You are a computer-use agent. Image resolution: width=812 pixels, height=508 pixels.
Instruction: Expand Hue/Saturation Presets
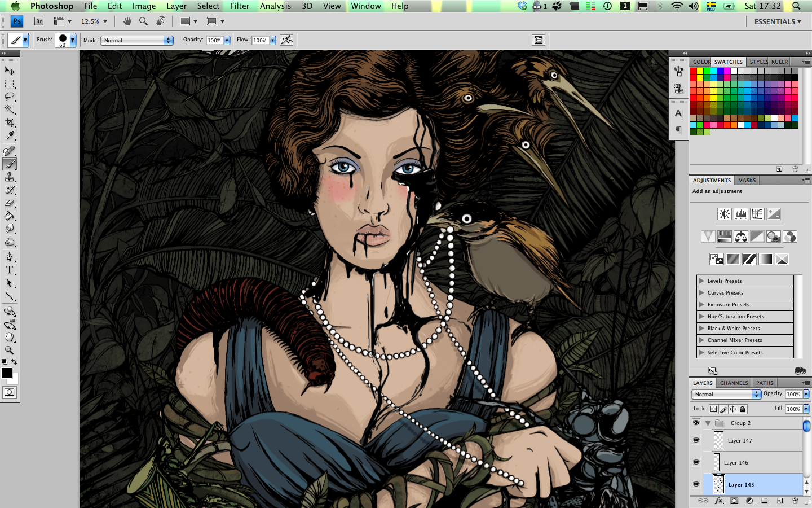click(701, 316)
